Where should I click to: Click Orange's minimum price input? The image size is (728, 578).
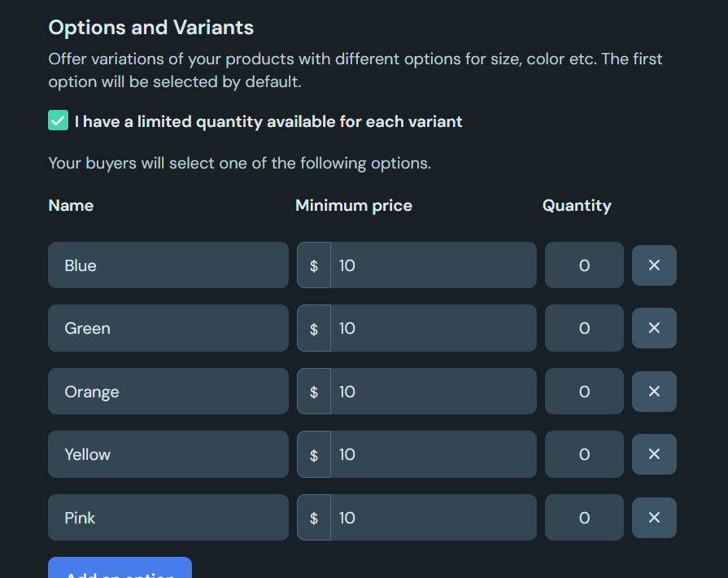[x=433, y=392]
